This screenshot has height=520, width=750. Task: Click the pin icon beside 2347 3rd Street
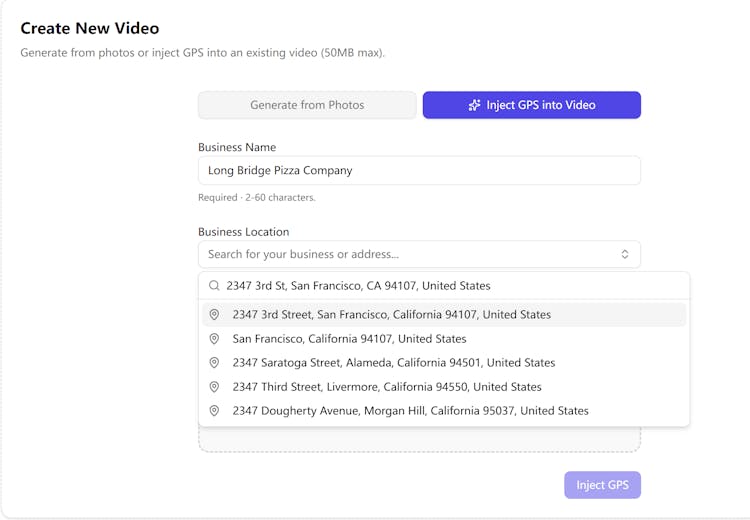[x=214, y=315]
